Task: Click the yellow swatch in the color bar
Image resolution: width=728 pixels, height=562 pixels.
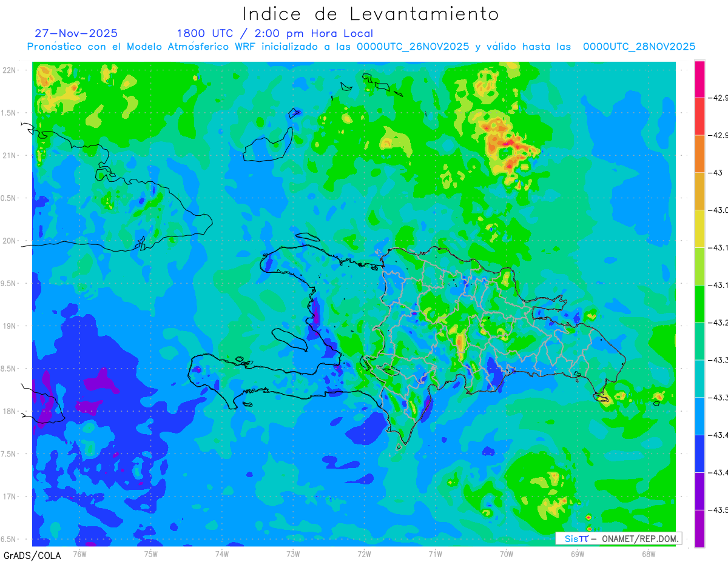Action: click(x=699, y=229)
